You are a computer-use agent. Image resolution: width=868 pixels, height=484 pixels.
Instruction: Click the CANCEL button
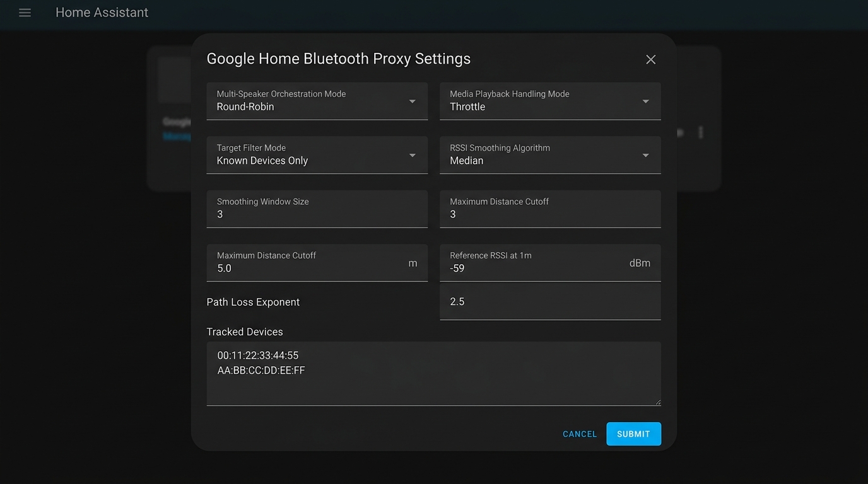[580, 434]
